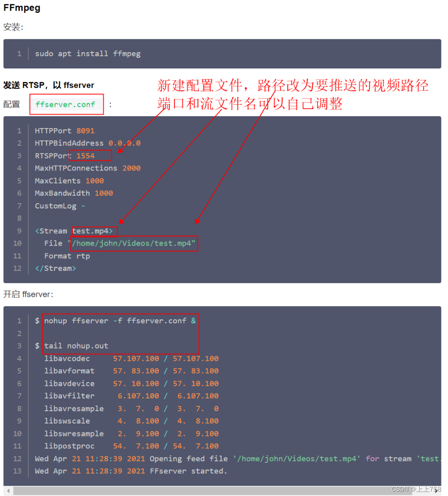Click the 'libavfilter' version line
Viewport: 448px width, 496px height.
(x=131, y=396)
